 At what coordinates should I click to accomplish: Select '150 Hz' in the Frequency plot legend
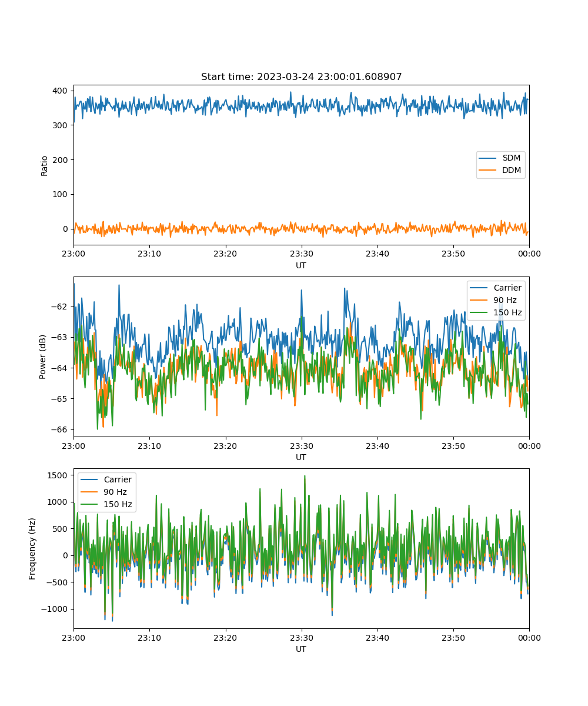118,505
